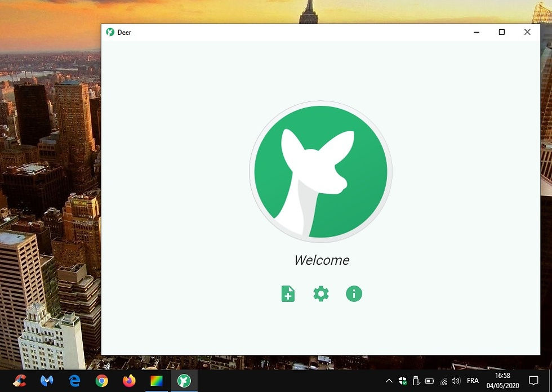The image size is (552, 392).
Task: Click the Welcome heading text
Action: [322, 260]
